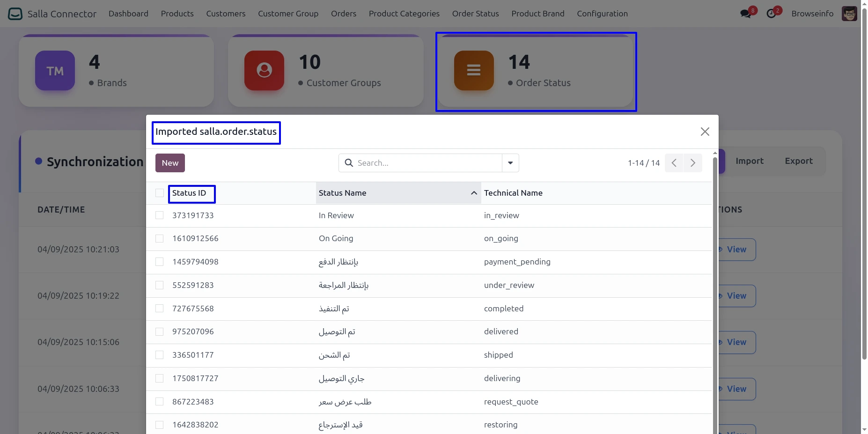Check the select-all header checkbox
Image resolution: width=868 pixels, height=434 pixels.
pos(160,193)
